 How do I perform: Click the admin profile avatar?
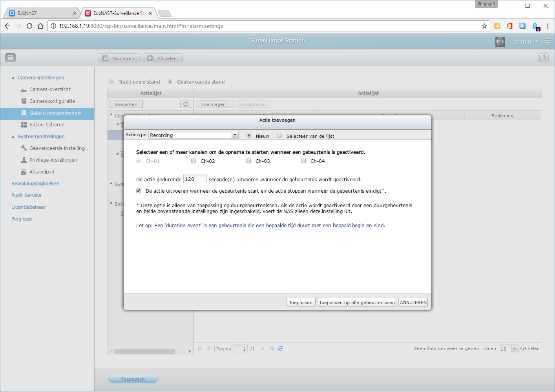tap(500, 42)
